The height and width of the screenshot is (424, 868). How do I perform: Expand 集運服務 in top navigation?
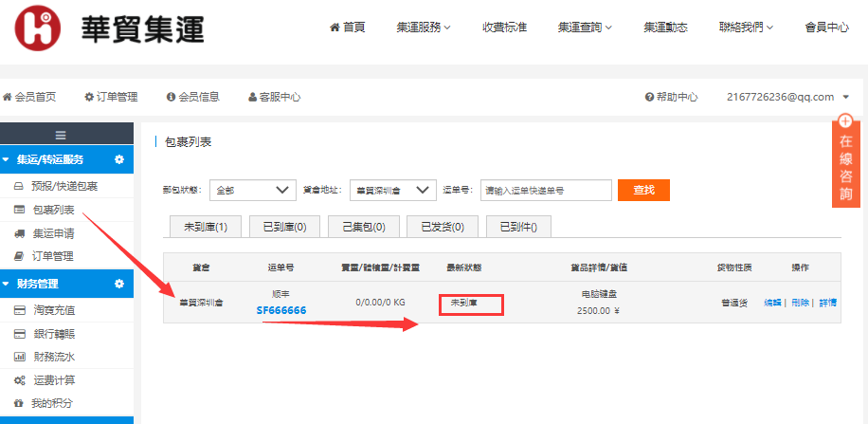point(424,28)
